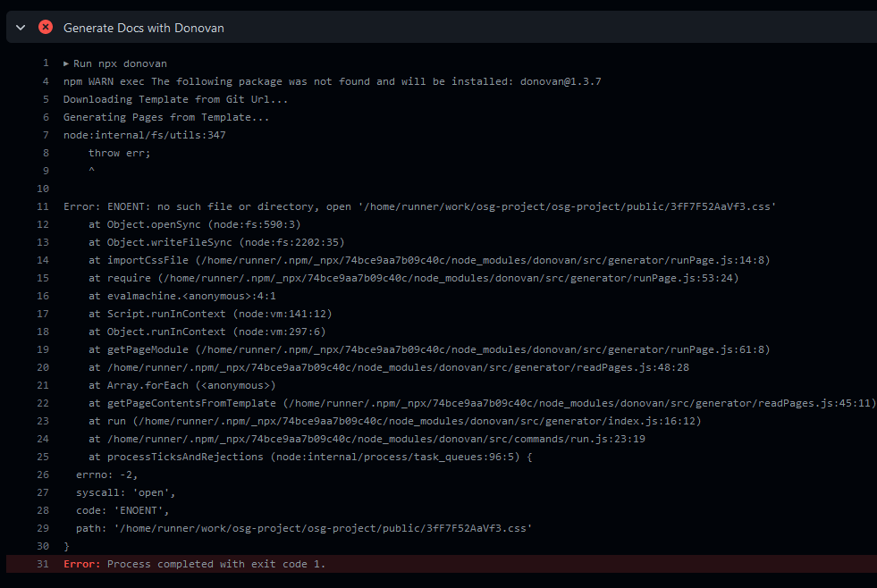
Task: Click the Generate Docs with Donovan title
Action: pyautogui.click(x=144, y=28)
